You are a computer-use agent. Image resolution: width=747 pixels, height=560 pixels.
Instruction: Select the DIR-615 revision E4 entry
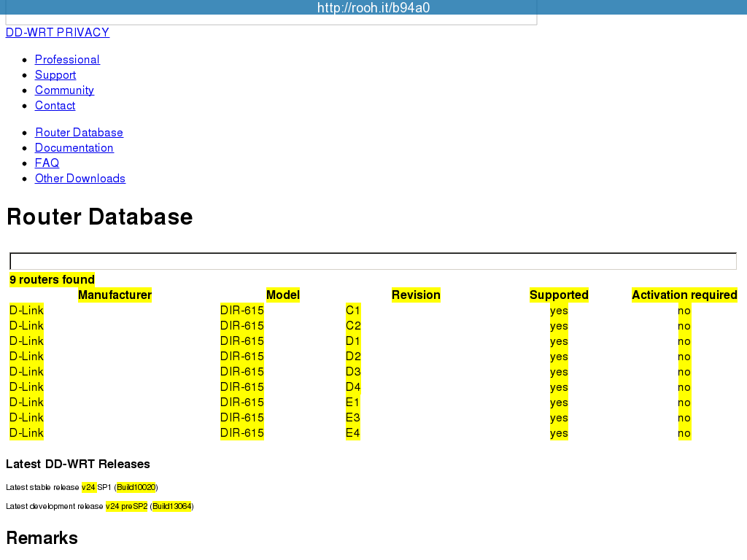[353, 433]
